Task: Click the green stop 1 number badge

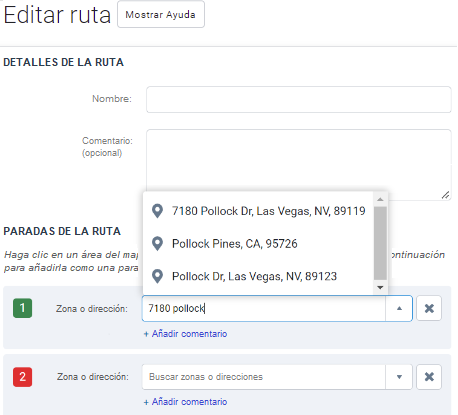Action: pos(22,308)
